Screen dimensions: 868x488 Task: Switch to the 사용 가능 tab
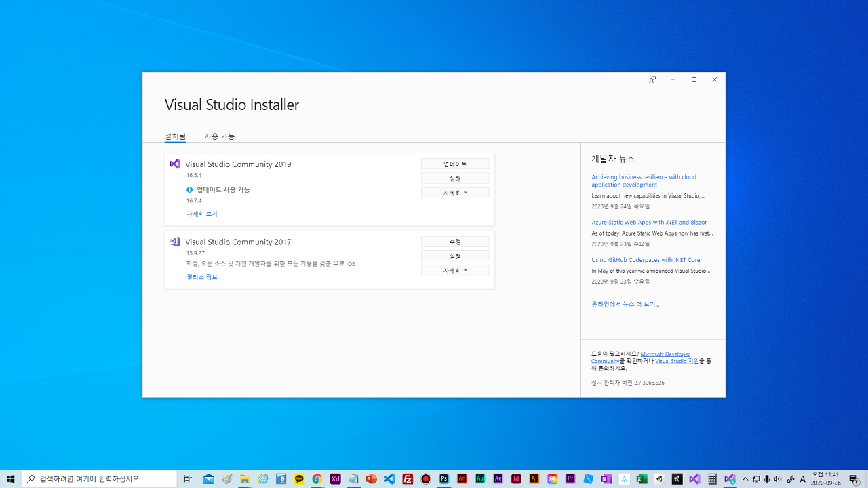coord(220,136)
